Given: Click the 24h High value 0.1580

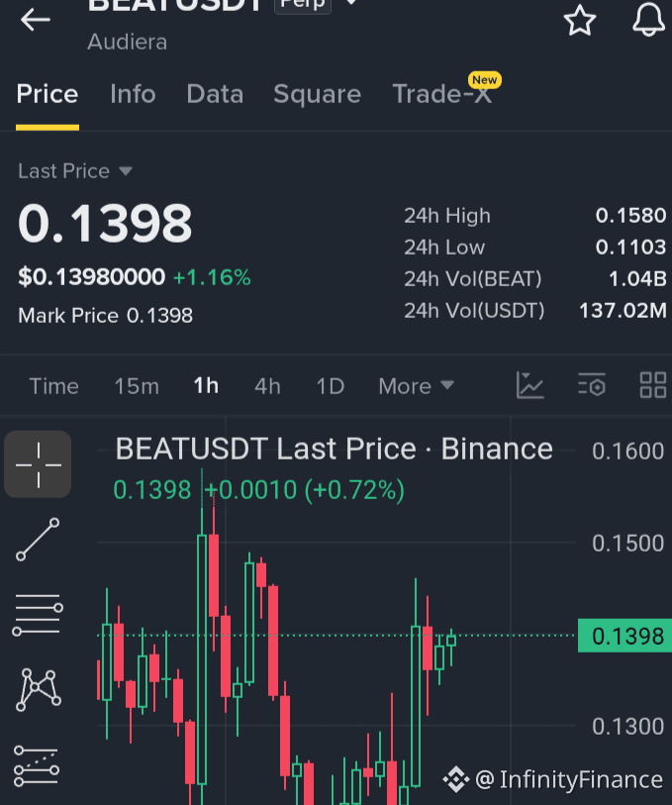Looking at the screenshot, I should click(x=631, y=216).
